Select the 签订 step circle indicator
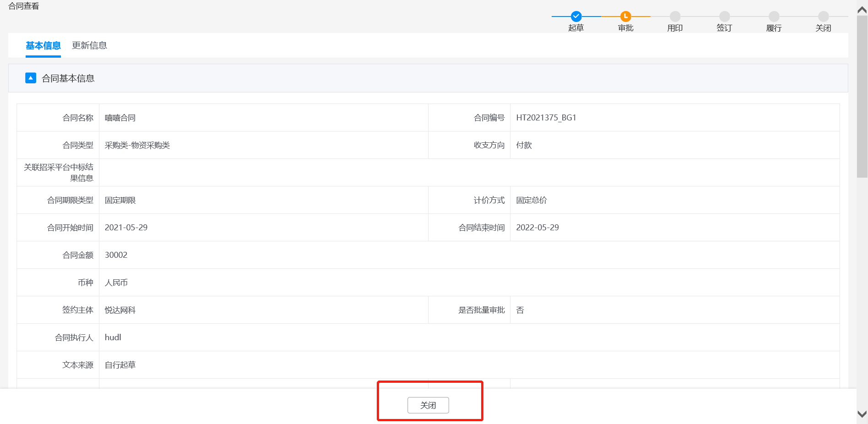The image size is (868, 424). click(724, 16)
